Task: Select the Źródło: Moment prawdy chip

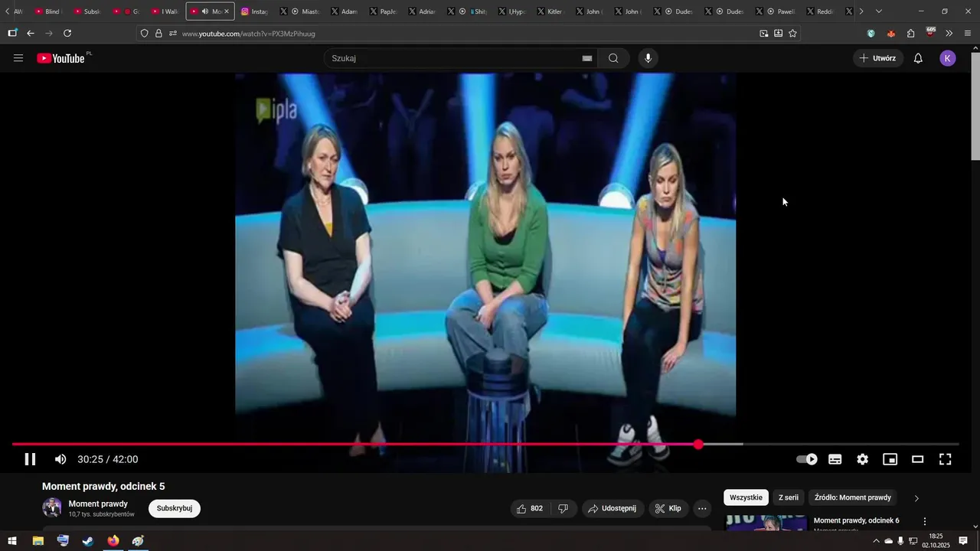Action: (x=853, y=497)
